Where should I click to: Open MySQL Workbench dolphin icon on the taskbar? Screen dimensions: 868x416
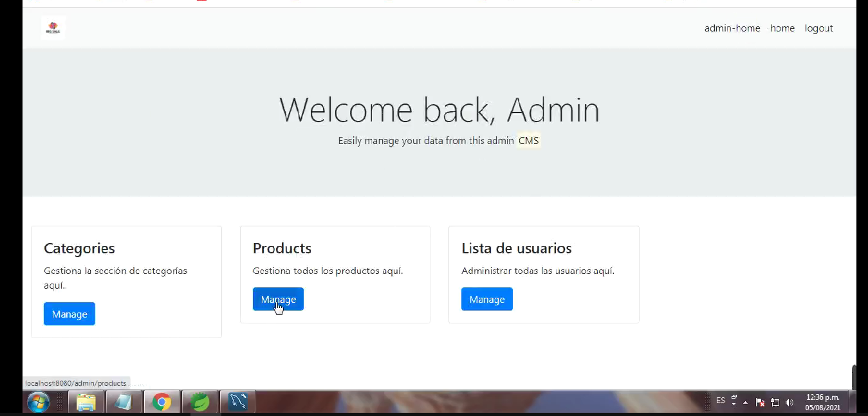[x=238, y=402]
